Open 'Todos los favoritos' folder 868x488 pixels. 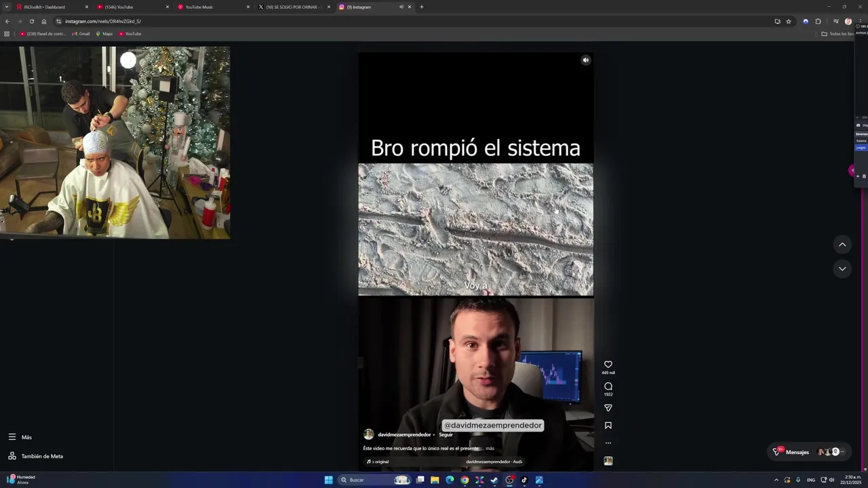837,34
